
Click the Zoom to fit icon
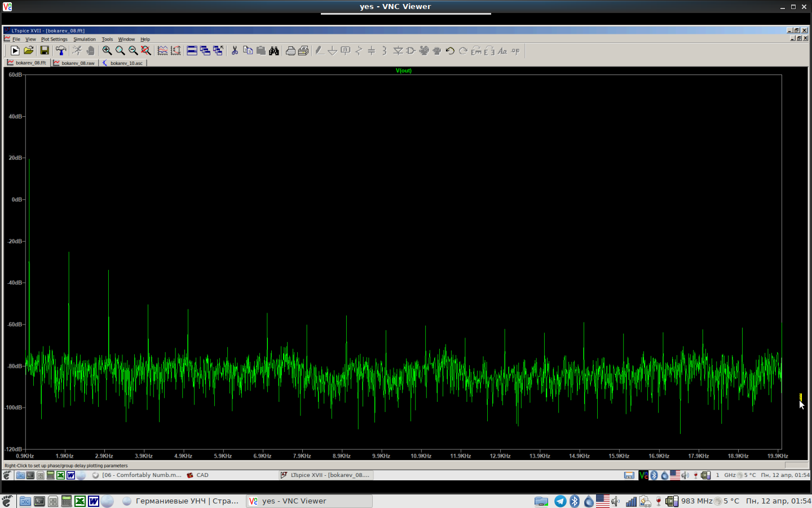[146, 51]
